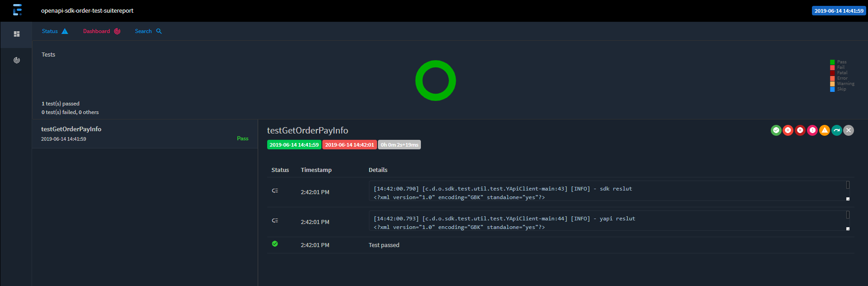
Task: Click info icon on sdk reslut row
Action: [275, 191]
